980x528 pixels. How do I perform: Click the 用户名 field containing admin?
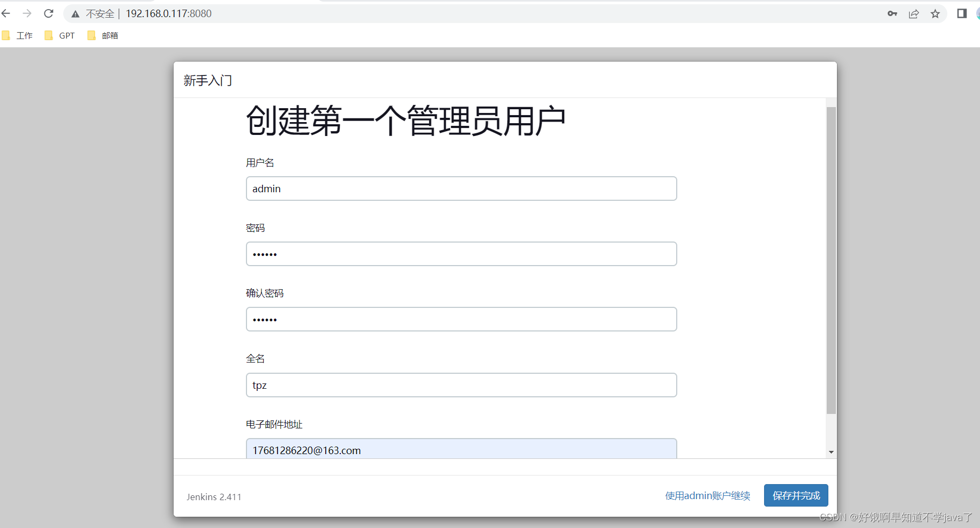point(461,188)
